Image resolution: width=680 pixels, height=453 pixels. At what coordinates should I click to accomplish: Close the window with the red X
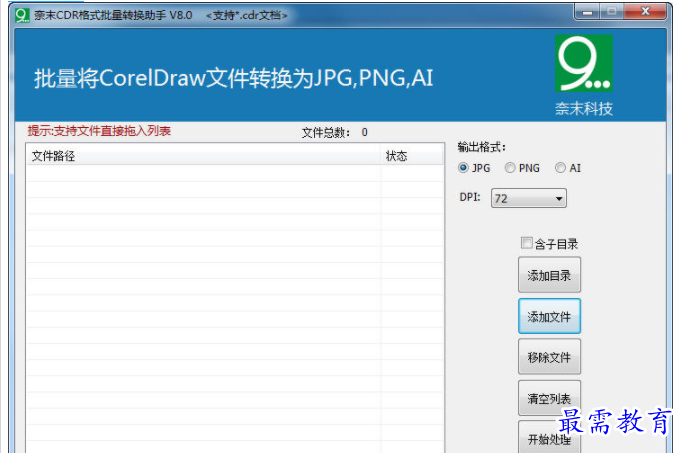[645, 12]
